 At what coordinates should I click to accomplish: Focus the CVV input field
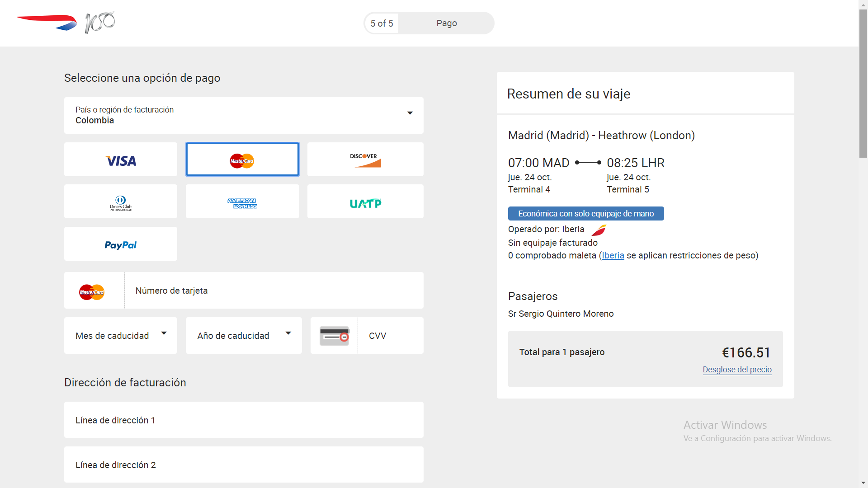(391, 336)
